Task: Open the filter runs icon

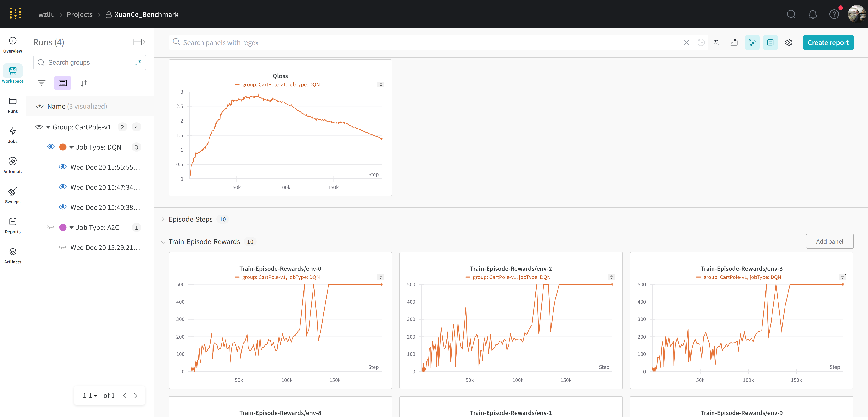Action: [41, 83]
